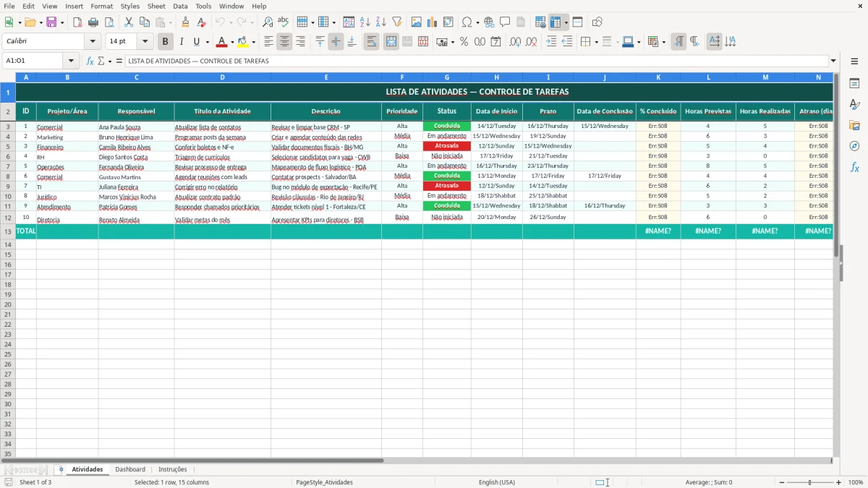Toggle Bold formatting

pos(166,42)
